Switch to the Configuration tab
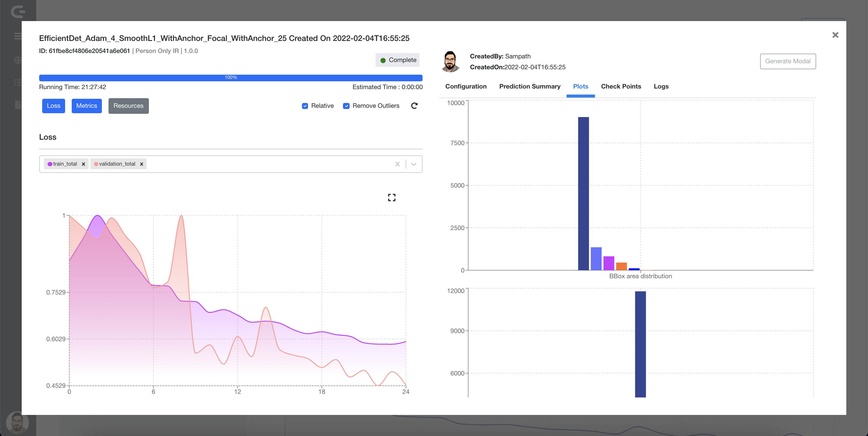 tap(466, 86)
